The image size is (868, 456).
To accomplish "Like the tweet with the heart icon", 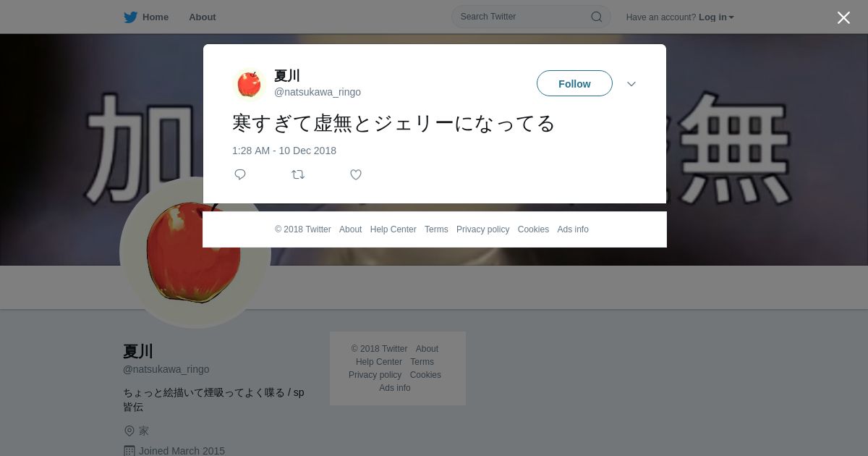I will (x=356, y=174).
